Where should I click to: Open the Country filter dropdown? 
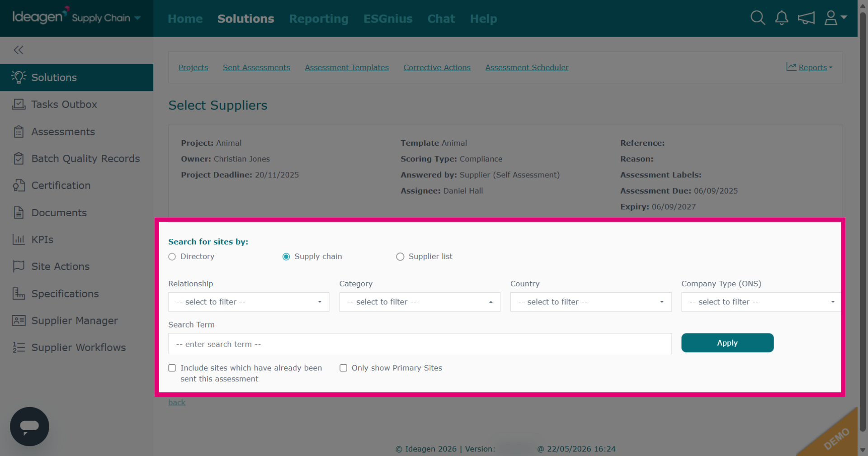click(x=591, y=302)
